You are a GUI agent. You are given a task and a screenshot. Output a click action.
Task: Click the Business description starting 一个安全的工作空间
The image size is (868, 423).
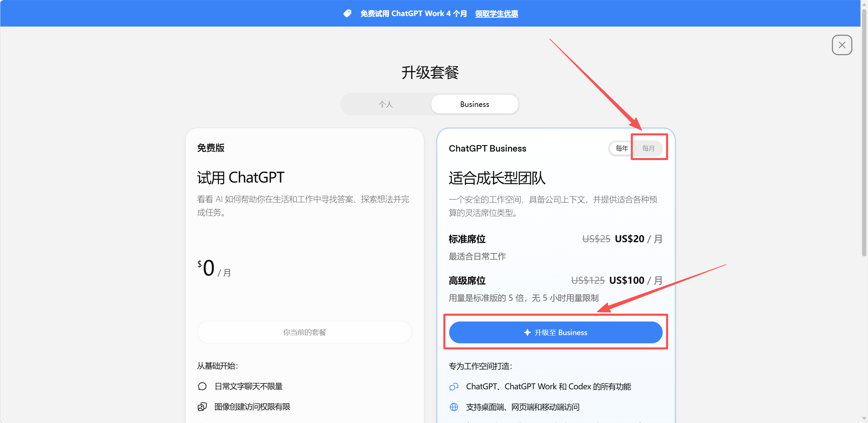point(553,206)
